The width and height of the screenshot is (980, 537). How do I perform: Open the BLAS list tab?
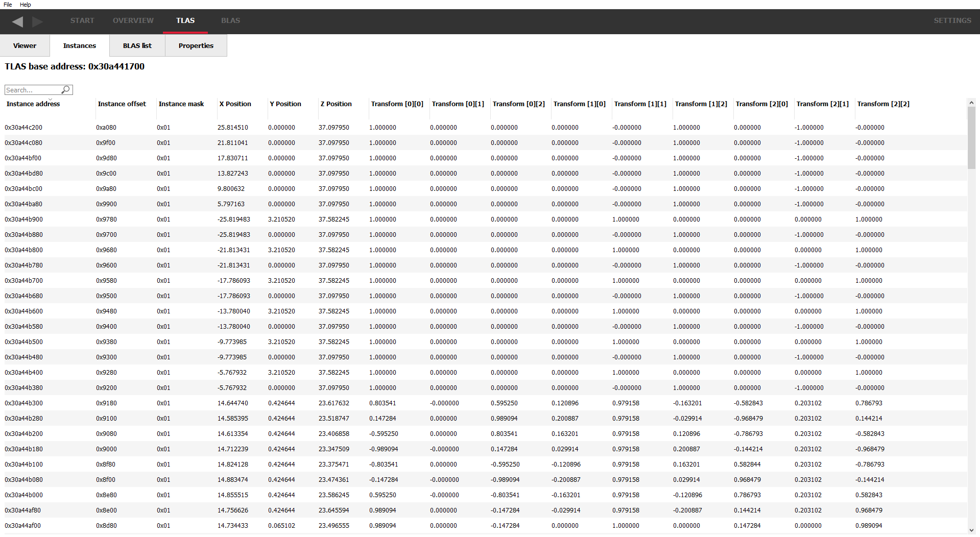[137, 45]
